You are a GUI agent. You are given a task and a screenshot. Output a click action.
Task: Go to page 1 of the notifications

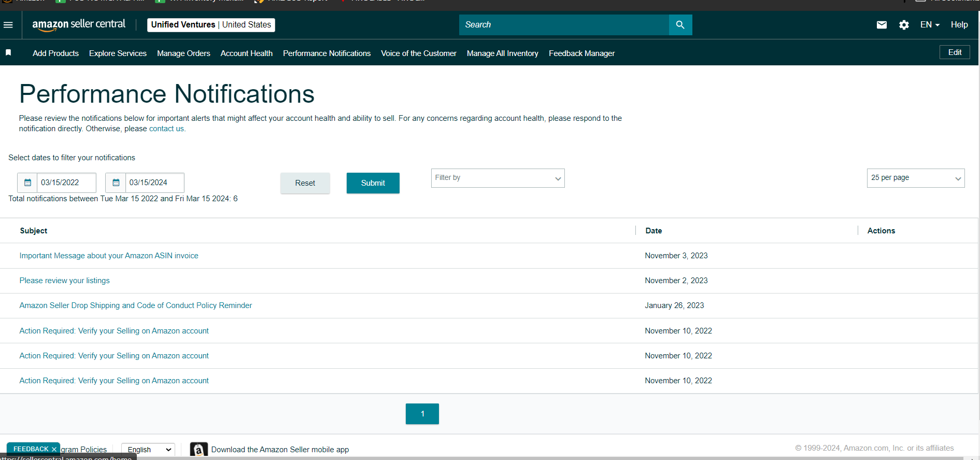pyautogui.click(x=422, y=414)
